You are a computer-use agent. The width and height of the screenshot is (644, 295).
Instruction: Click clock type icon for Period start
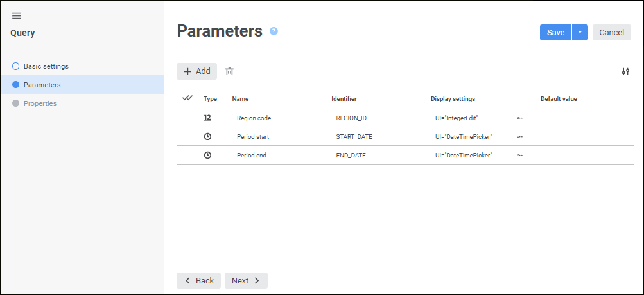[207, 137]
